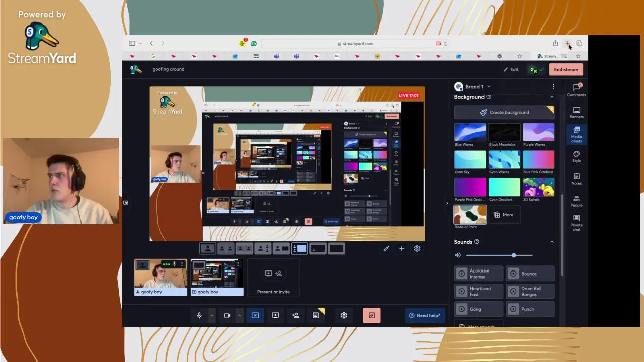Open camera options chevron beside camera button

click(x=239, y=315)
